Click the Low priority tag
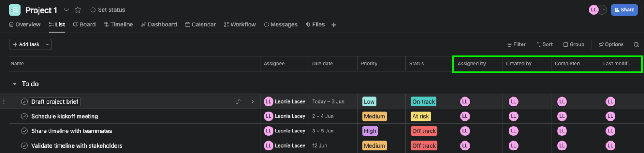 (x=369, y=101)
